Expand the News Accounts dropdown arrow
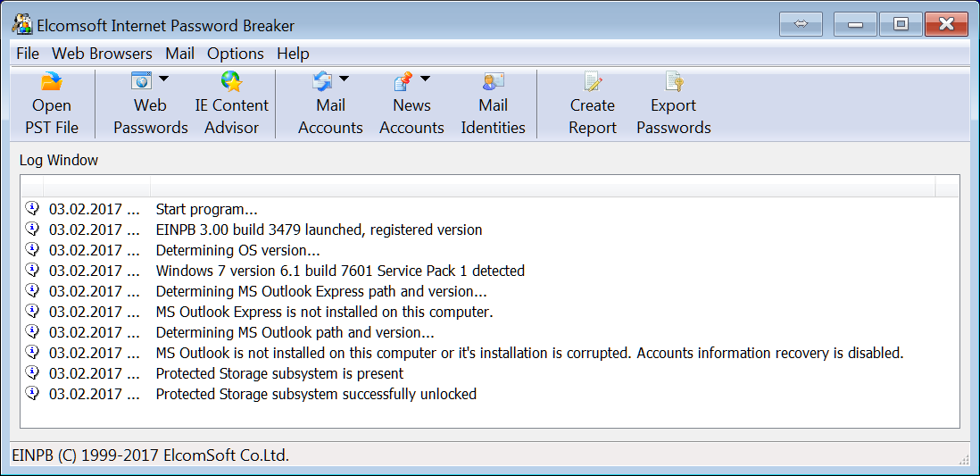980x476 pixels. [x=425, y=79]
